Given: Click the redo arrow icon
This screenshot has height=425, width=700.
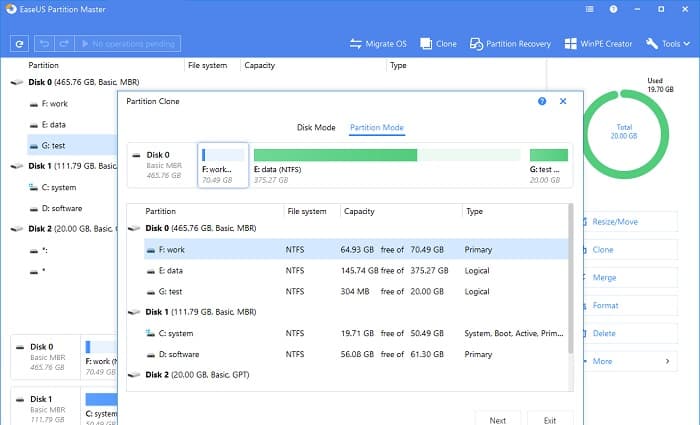Looking at the screenshot, I should 66,44.
